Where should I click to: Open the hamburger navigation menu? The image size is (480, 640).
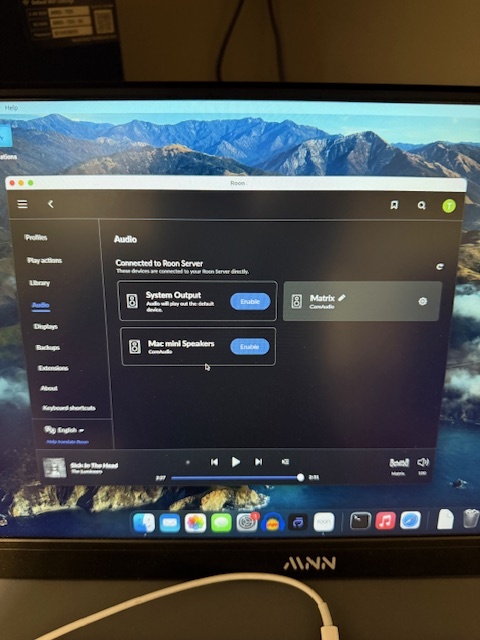(x=22, y=204)
